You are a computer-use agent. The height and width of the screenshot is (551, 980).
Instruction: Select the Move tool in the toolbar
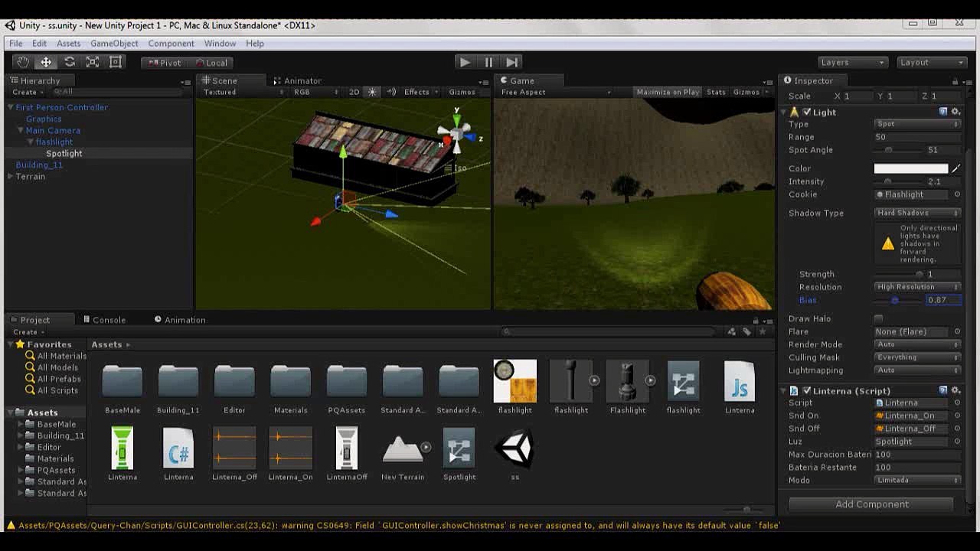[x=46, y=63]
